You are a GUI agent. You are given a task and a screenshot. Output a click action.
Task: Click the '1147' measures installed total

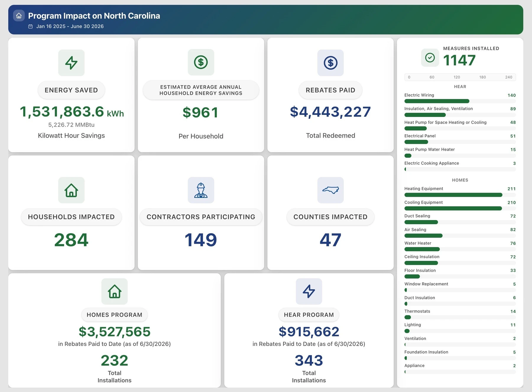(x=459, y=60)
